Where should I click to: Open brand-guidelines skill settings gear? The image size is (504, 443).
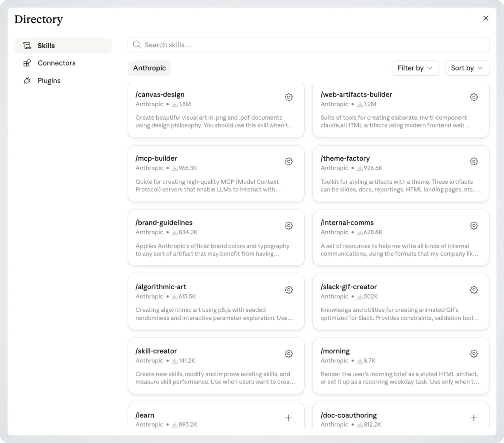[x=289, y=225]
